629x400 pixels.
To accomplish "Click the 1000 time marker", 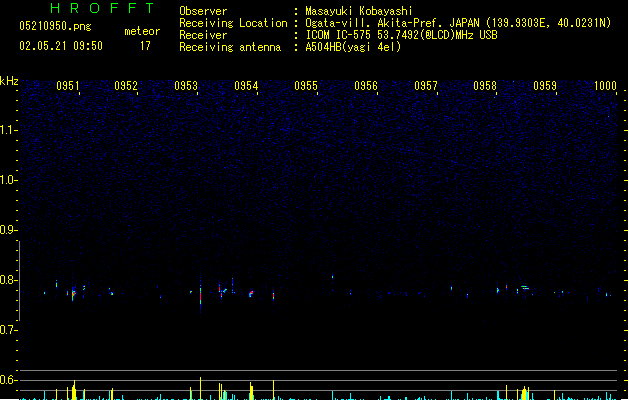I will pyautogui.click(x=605, y=85).
